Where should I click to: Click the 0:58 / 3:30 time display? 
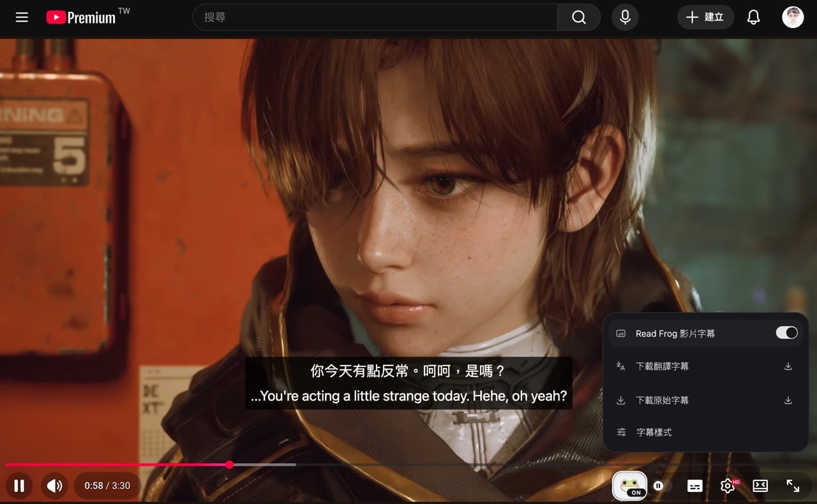[107, 486]
